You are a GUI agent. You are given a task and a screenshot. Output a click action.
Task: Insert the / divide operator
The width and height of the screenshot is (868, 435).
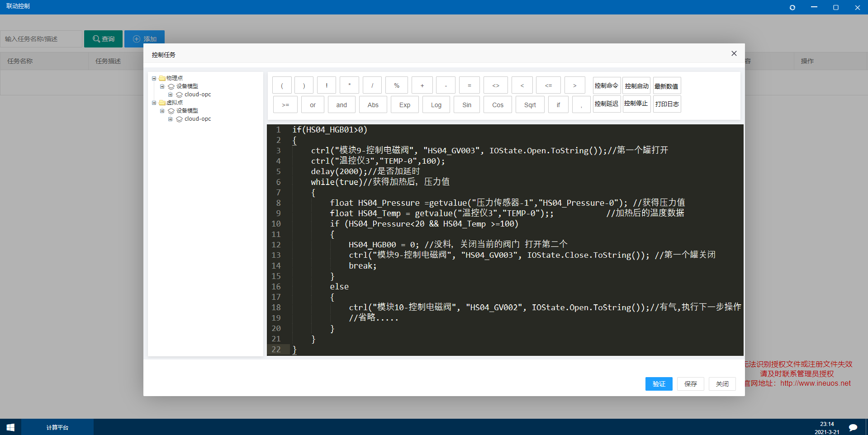point(372,85)
